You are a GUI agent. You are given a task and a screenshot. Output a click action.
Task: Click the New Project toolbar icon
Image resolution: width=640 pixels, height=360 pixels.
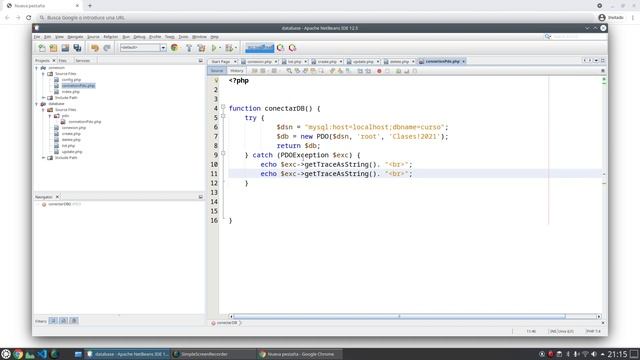point(53,48)
